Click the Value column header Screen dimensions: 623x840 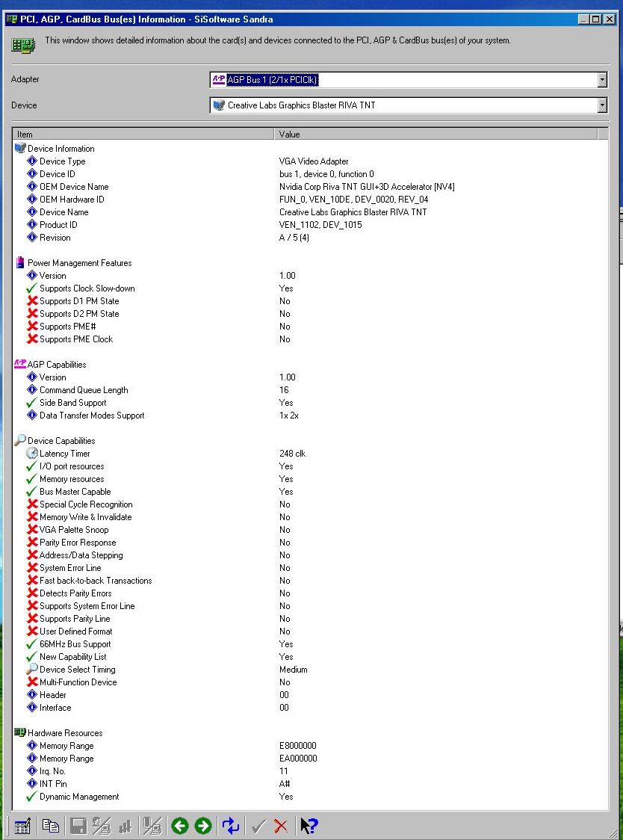pyautogui.click(x=436, y=134)
